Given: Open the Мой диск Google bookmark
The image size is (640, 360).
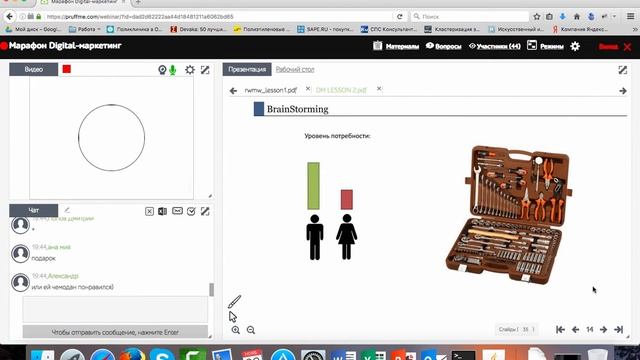Looking at the screenshot, I should click(33, 29).
